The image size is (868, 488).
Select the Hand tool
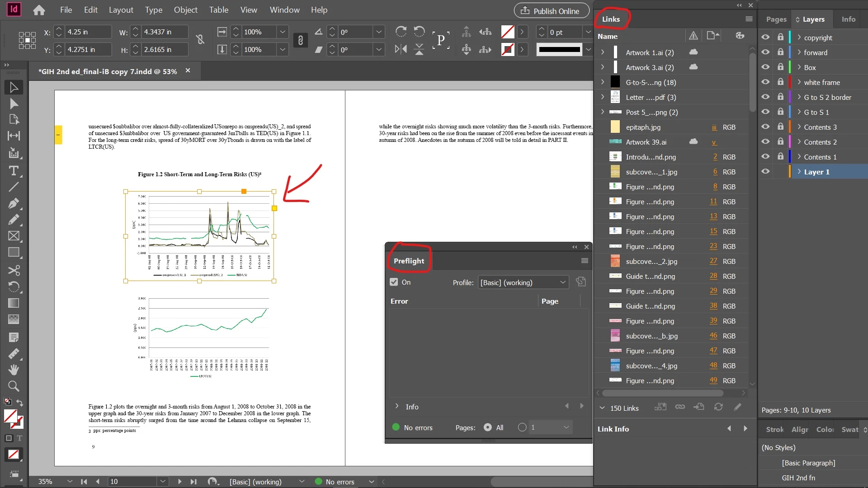pyautogui.click(x=14, y=370)
